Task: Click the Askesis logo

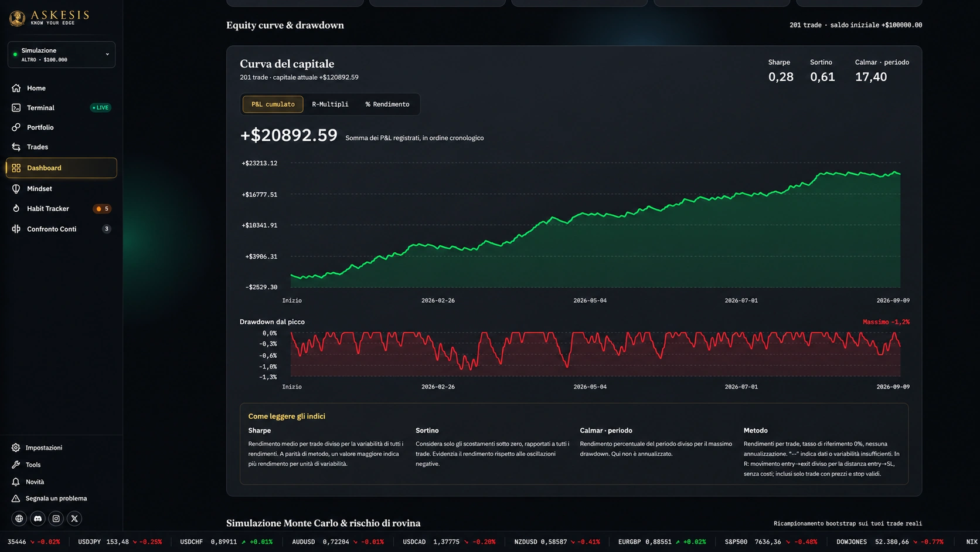Action: pos(49,18)
